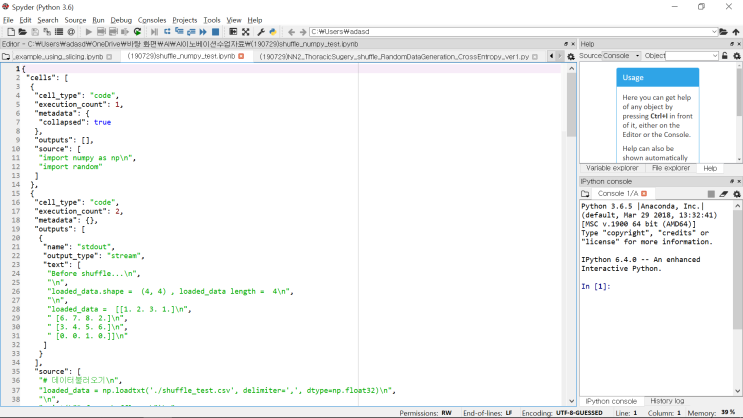Open the Help menu
Screen dimensions: 743x418
coord(254,20)
